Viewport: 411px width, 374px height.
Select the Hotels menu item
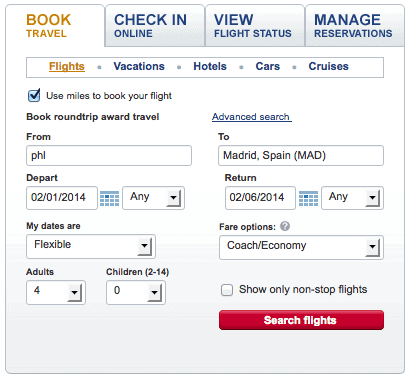point(210,66)
